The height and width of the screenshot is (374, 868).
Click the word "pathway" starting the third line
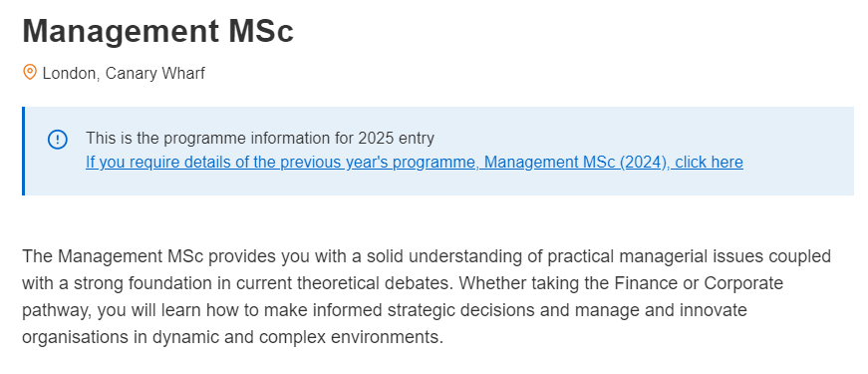coord(54,310)
